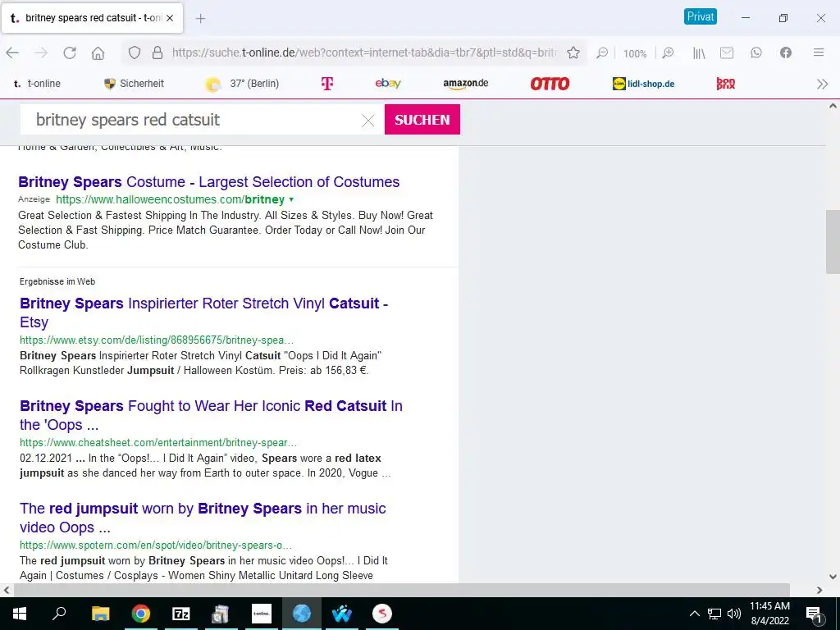Click the vertical scrollbar thumb
The height and width of the screenshot is (630, 840).
[x=833, y=242]
